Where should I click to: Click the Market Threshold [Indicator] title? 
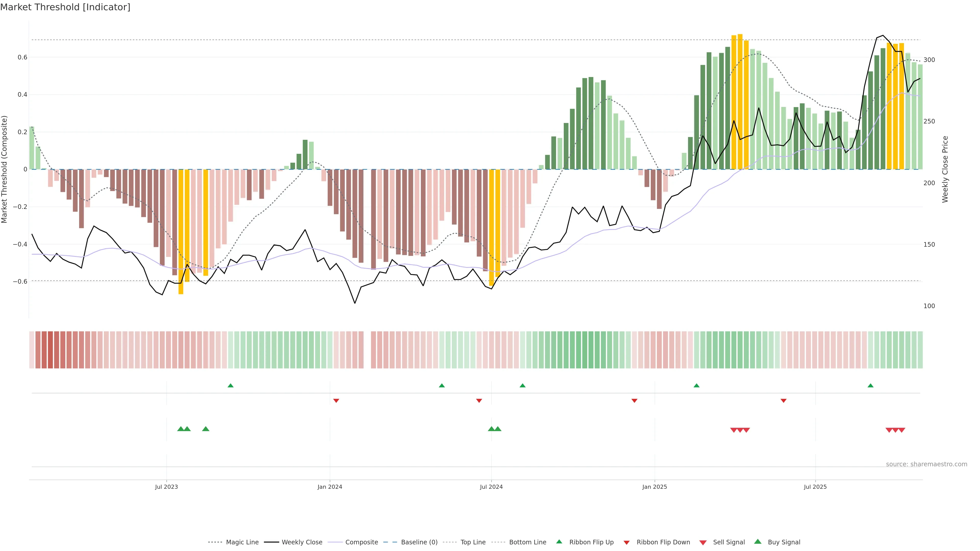click(x=65, y=7)
